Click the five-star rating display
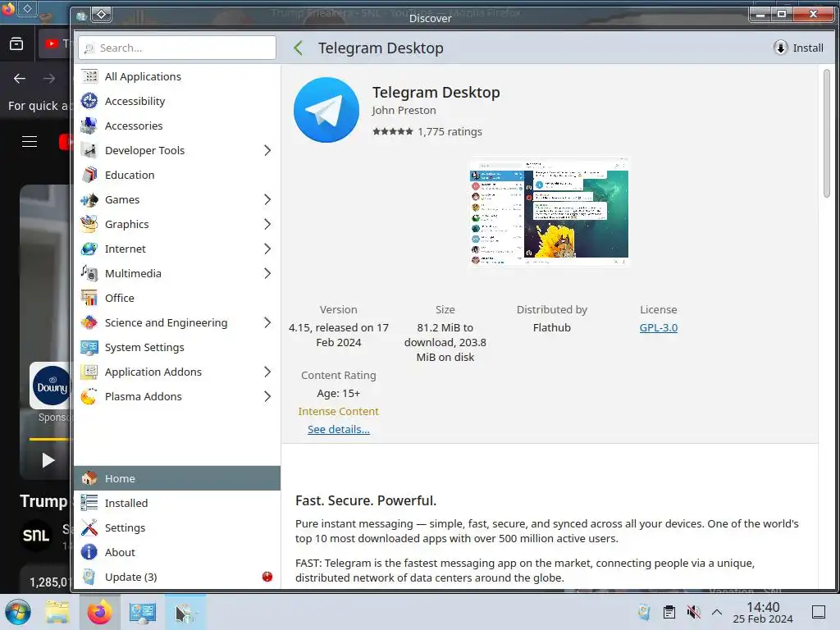Screen dimensions: 840x630 393,132
